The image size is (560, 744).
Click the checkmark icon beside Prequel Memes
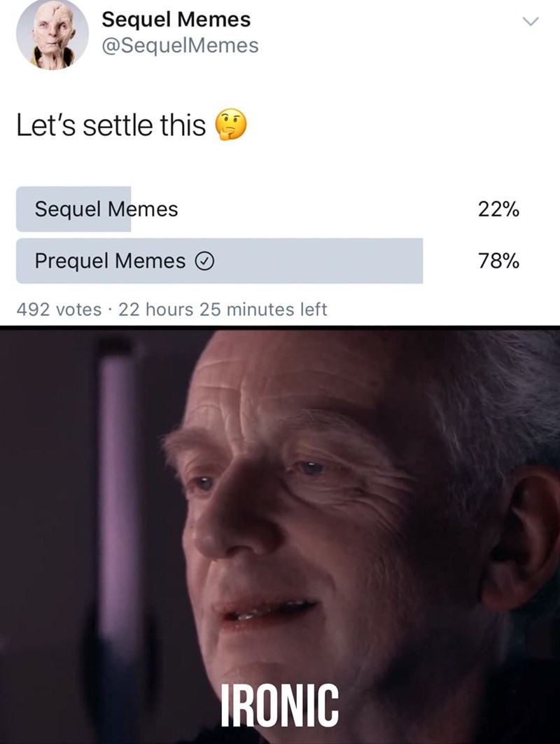205,261
